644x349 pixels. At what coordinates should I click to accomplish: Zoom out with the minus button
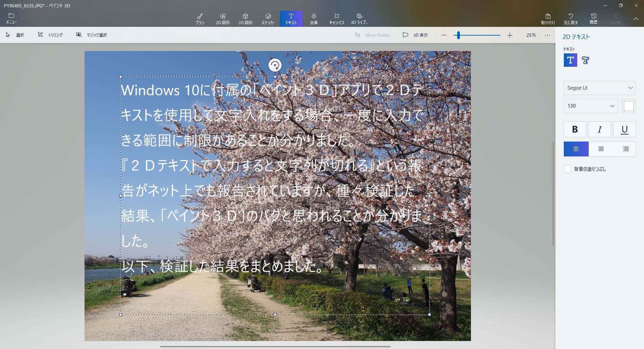coord(444,35)
